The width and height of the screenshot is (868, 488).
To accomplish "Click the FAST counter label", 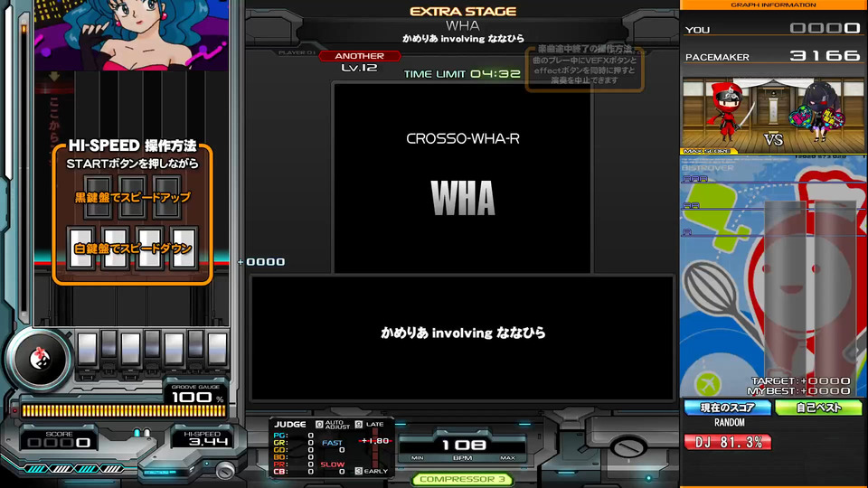I will [332, 443].
